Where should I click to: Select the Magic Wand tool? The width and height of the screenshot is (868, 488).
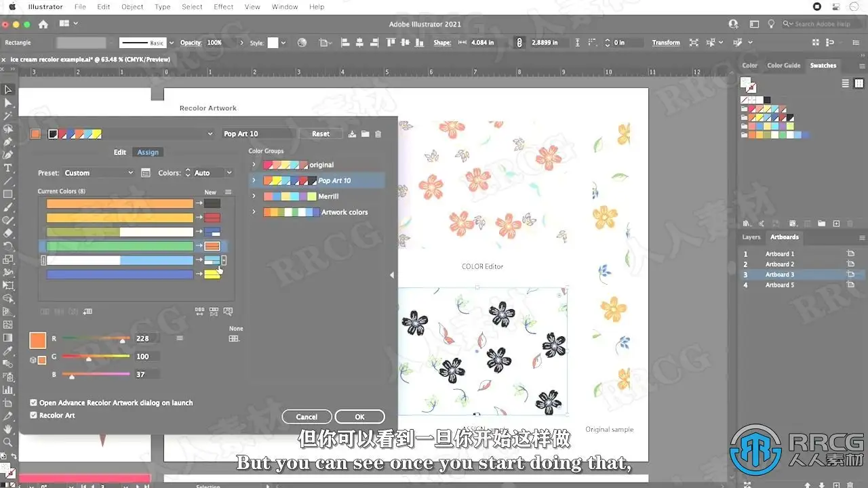click(8, 116)
